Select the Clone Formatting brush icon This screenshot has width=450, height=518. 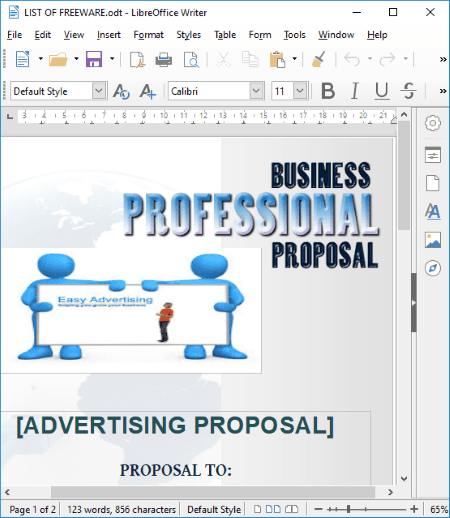point(318,59)
